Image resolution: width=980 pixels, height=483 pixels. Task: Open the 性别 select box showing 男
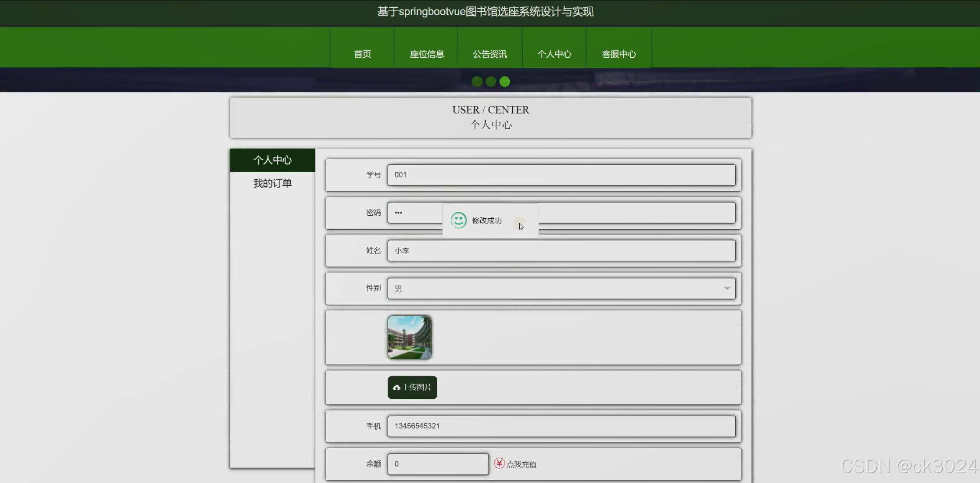[555, 289]
